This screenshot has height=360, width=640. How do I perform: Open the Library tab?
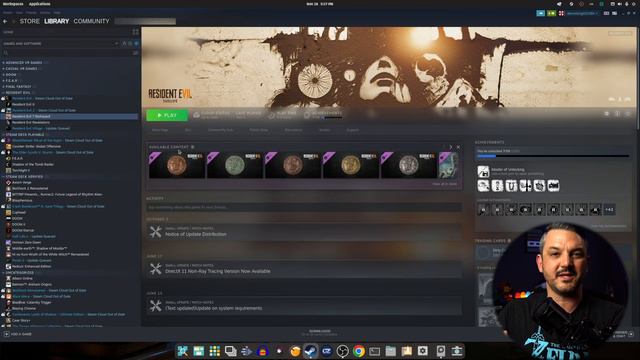(56, 21)
